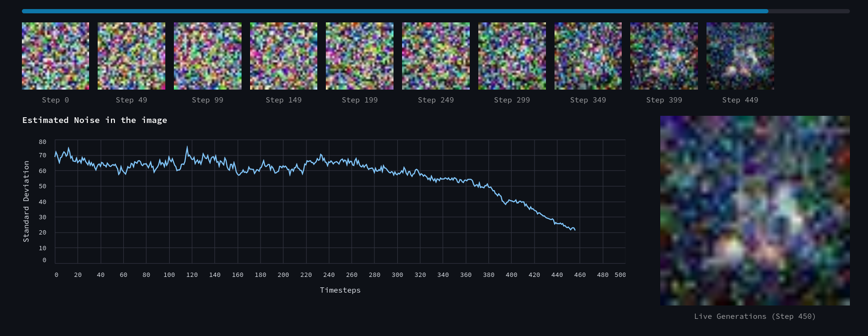
Task: Click the Timesteps axis label
Action: [340, 290]
